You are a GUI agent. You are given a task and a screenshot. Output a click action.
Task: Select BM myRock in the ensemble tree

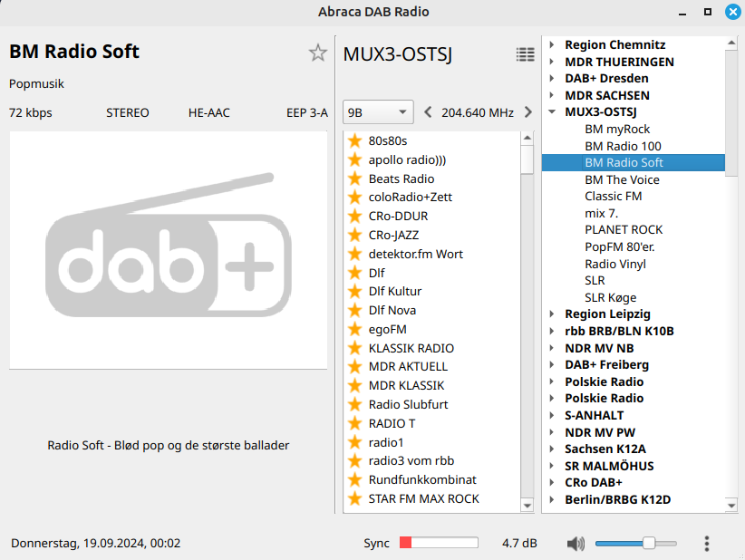(x=617, y=130)
